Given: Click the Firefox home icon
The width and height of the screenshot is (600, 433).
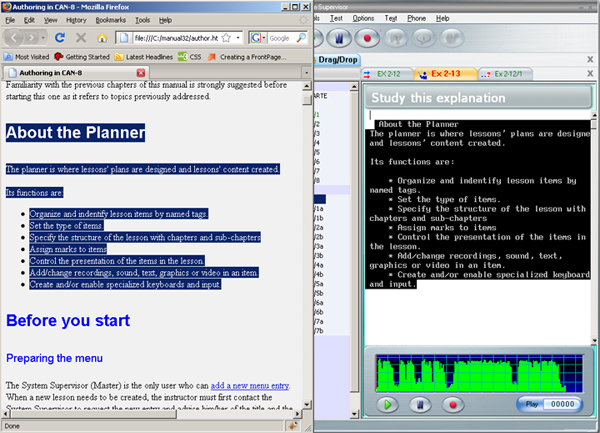Looking at the screenshot, I should pos(101,38).
